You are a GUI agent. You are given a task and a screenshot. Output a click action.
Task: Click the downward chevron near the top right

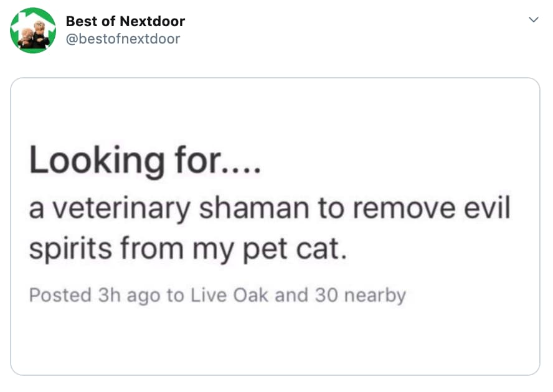534,20
